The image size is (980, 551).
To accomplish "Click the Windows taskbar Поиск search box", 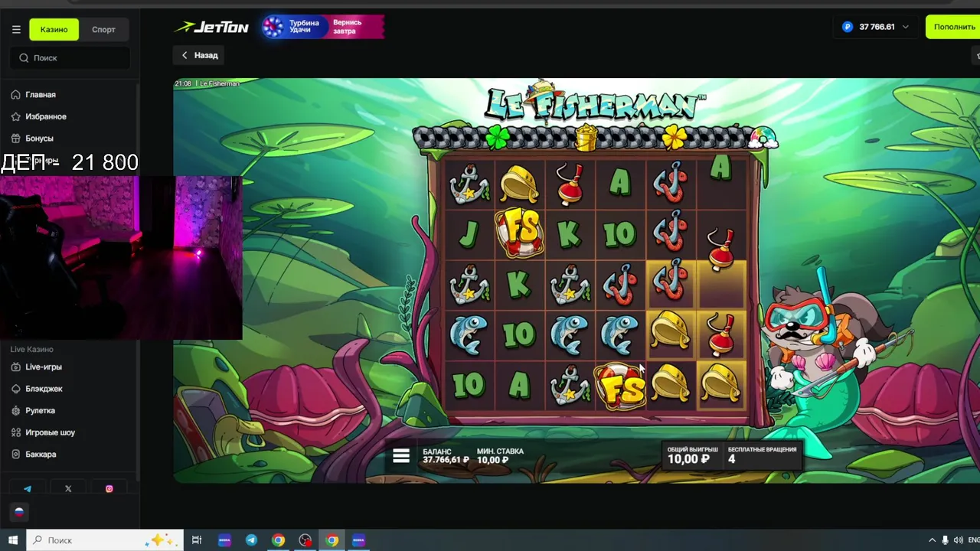I will point(105,540).
